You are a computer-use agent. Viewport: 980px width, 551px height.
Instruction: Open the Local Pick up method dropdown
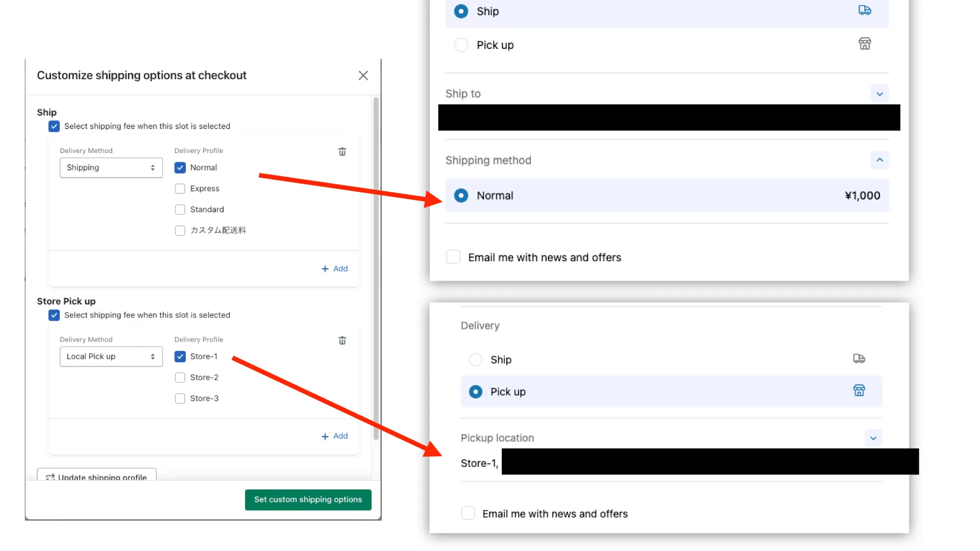pos(111,357)
